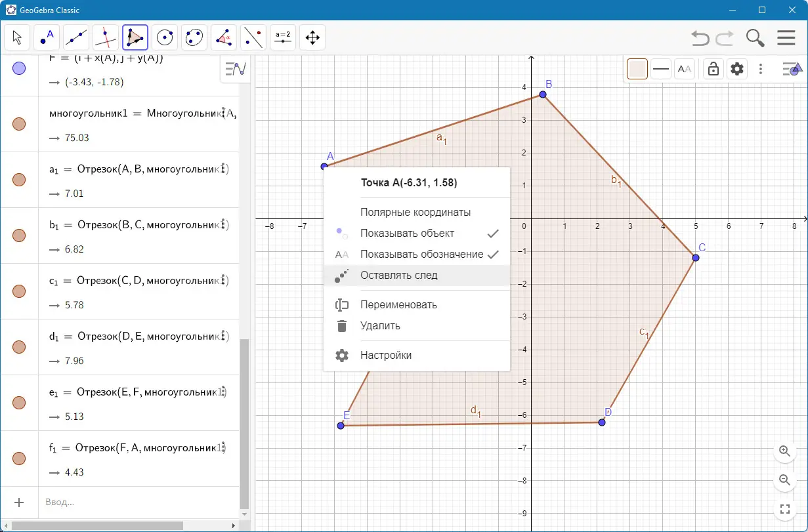
Task: Select the Reflect about Line tool
Action: tap(253, 38)
